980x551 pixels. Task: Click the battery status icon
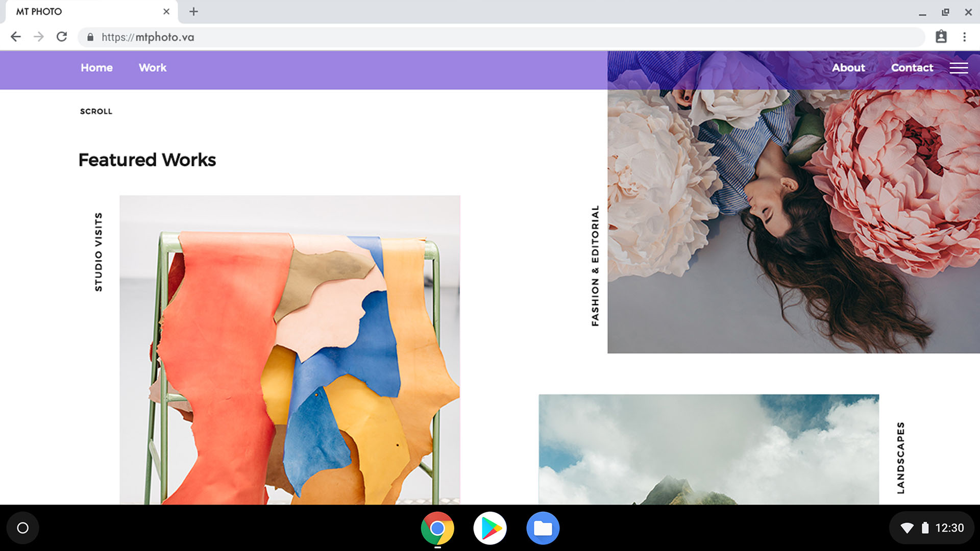[x=925, y=528]
